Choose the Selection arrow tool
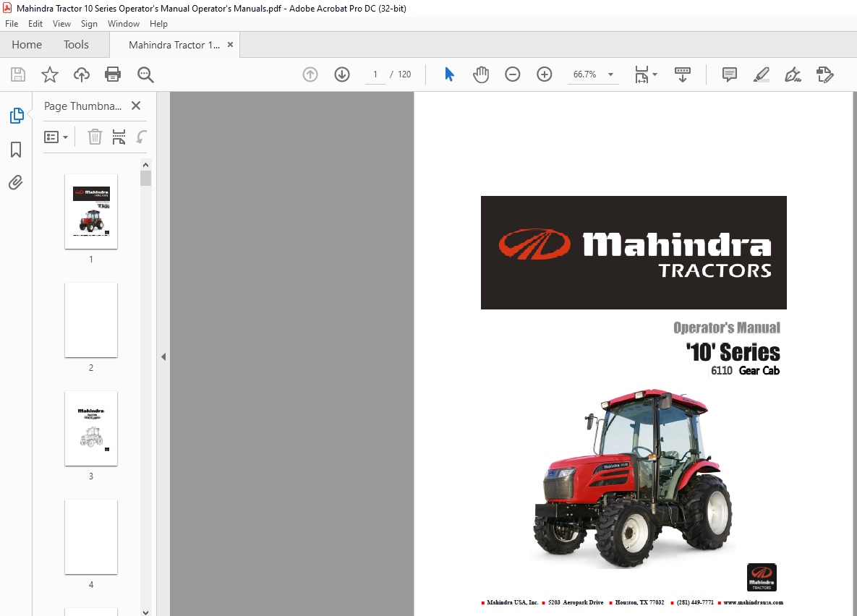Viewport: 857px width, 616px height. (449, 74)
